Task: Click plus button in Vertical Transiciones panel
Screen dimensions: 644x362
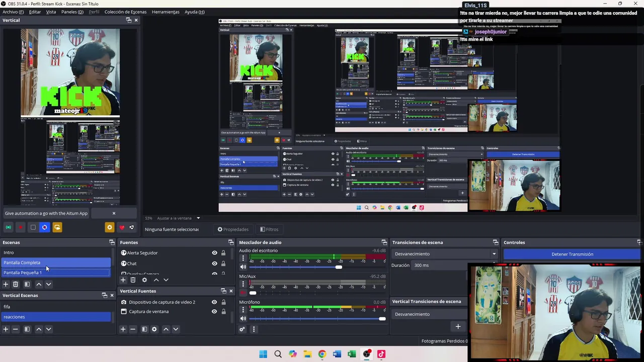Action: point(458,327)
